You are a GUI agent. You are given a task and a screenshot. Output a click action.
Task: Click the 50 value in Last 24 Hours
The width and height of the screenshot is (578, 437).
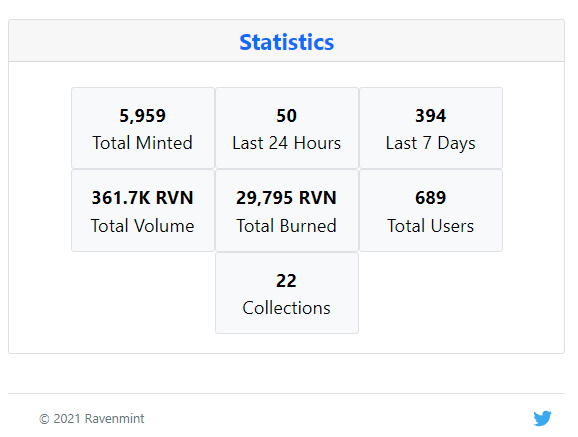pyautogui.click(x=286, y=115)
